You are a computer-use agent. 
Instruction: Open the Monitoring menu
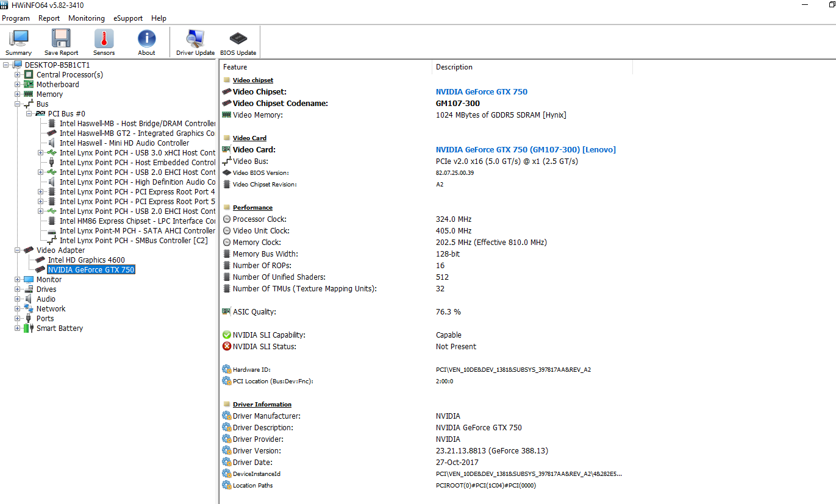pos(87,18)
